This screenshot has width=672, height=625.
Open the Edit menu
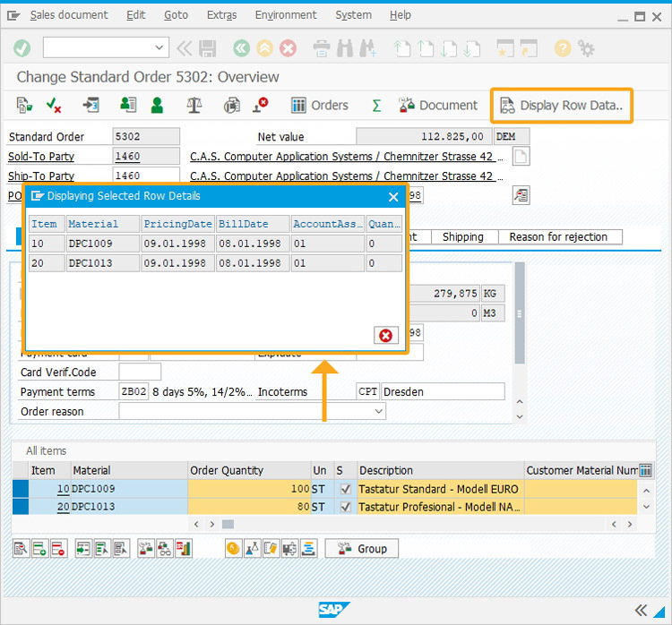pos(136,15)
